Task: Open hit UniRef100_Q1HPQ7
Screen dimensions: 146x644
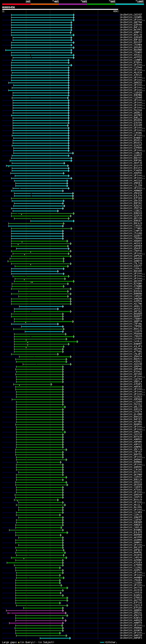Action: tap(131, 156)
